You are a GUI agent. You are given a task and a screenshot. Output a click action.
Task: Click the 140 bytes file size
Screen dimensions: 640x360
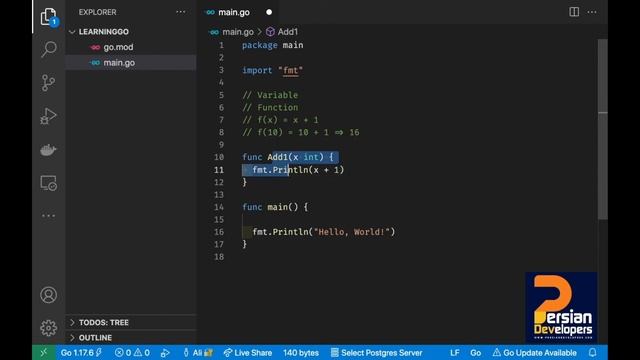[301, 353]
